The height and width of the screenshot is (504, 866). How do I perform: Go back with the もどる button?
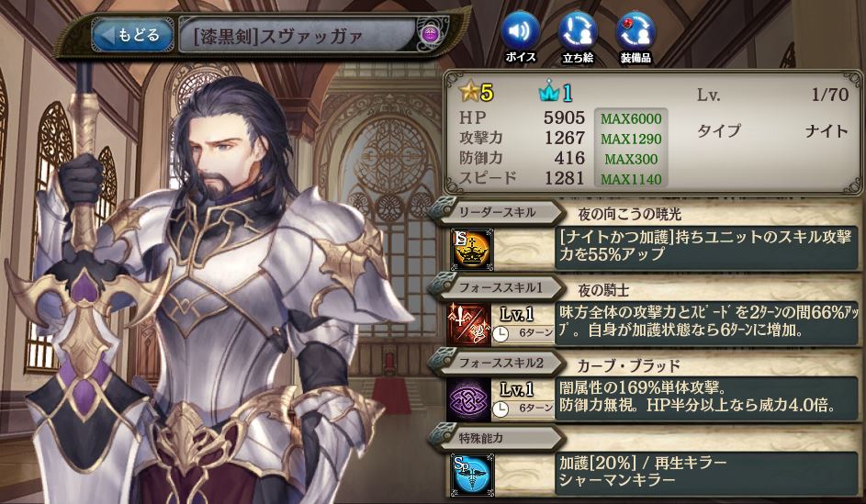coord(132,35)
